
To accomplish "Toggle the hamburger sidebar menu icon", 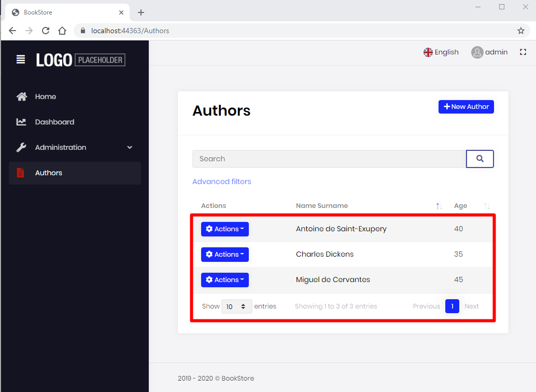I will point(21,60).
